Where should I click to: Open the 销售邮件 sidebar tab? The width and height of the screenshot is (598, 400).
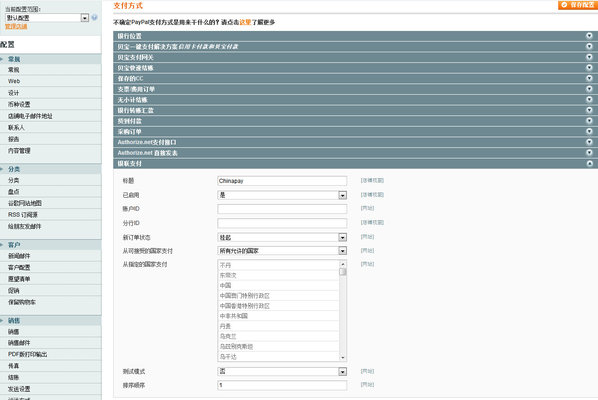pyautogui.click(x=51, y=343)
